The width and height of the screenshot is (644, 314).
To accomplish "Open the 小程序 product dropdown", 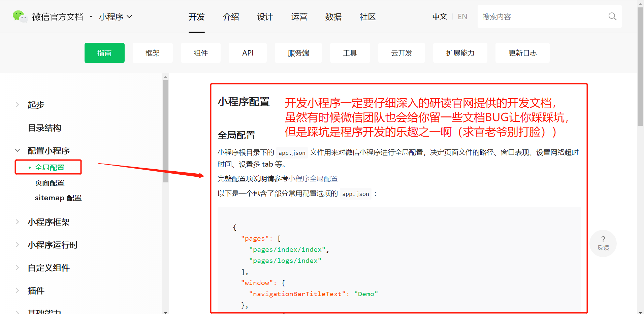I will 116,16.
